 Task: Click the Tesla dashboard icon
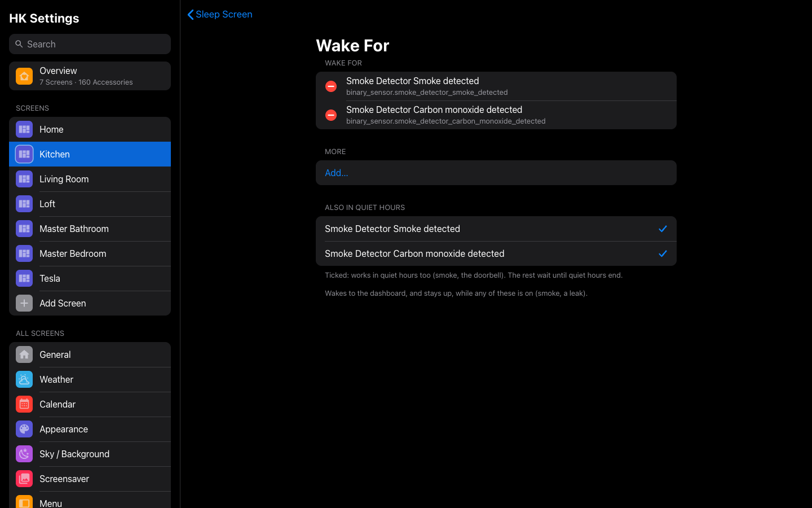click(24, 278)
